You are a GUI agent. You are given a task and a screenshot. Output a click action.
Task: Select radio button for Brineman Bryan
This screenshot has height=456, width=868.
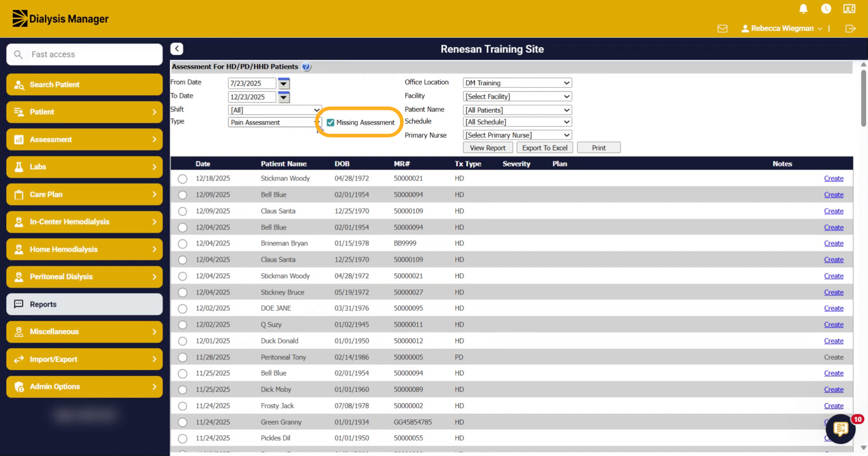click(x=183, y=244)
